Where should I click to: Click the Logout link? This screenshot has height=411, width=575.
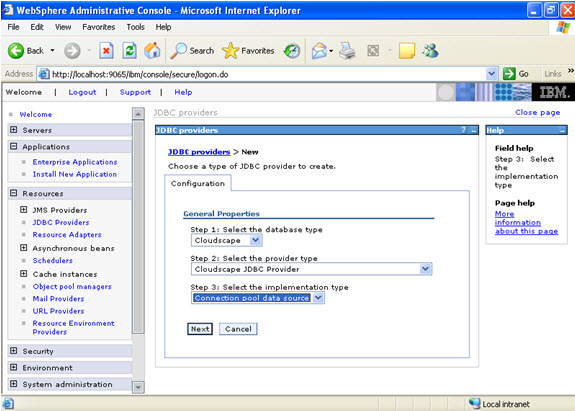pos(82,92)
